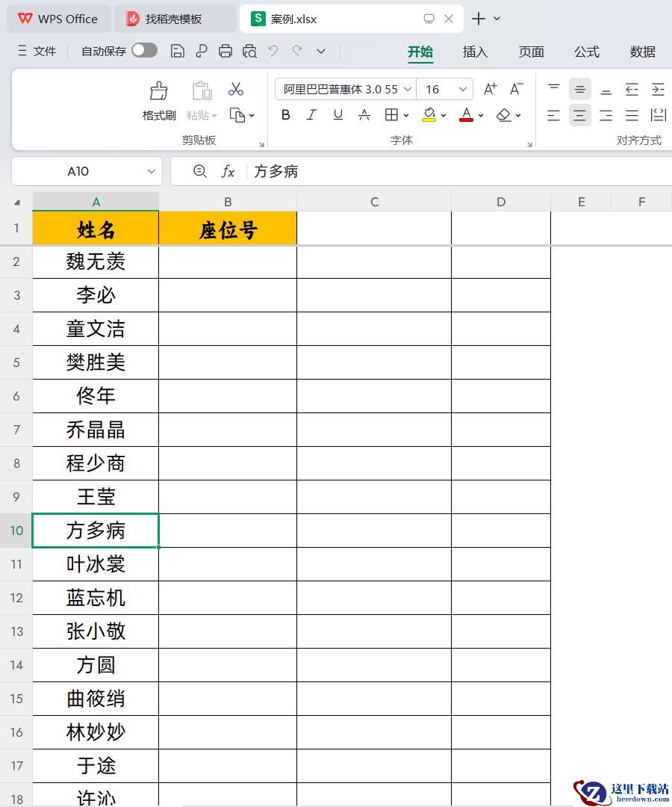Toggle the 自动保存 autosave switch
Viewport: 672px width, 807px height.
click(x=144, y=51)
